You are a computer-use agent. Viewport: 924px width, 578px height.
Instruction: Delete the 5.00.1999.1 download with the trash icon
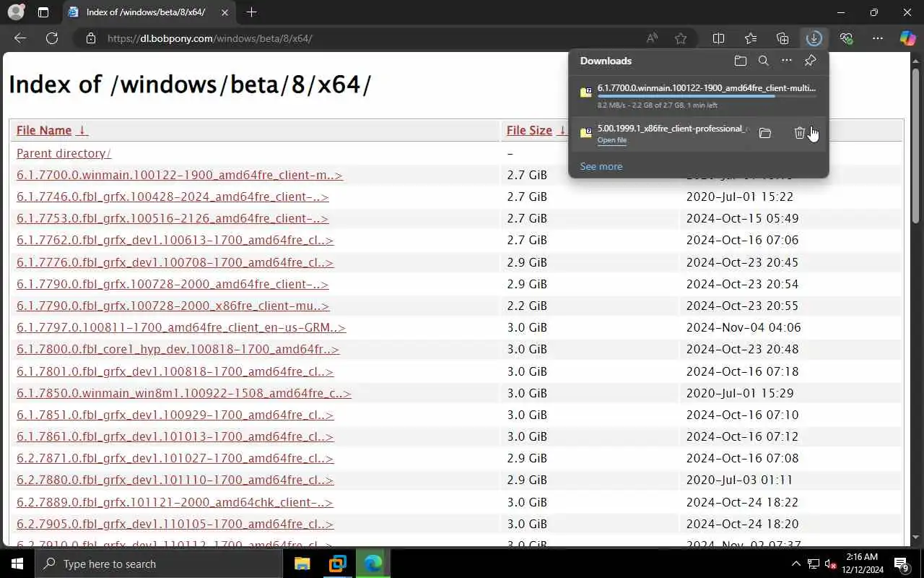[800, 133]
